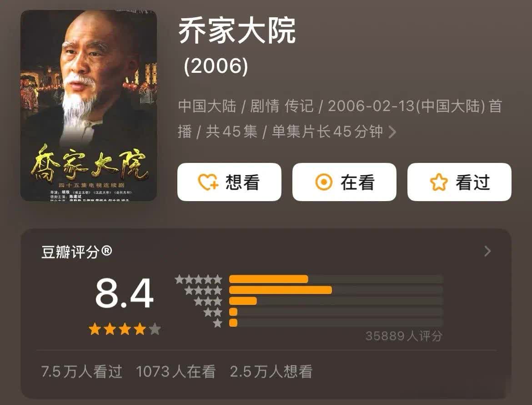The width and height of the screenshot is (532, 405).
Task: Open the 乔家大院 poster image
Action: click(x=89, y=106)
